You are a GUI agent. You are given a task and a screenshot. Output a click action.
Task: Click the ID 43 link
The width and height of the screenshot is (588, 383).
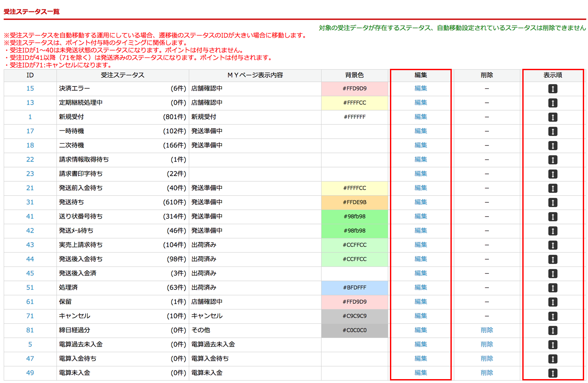point(30,245)
